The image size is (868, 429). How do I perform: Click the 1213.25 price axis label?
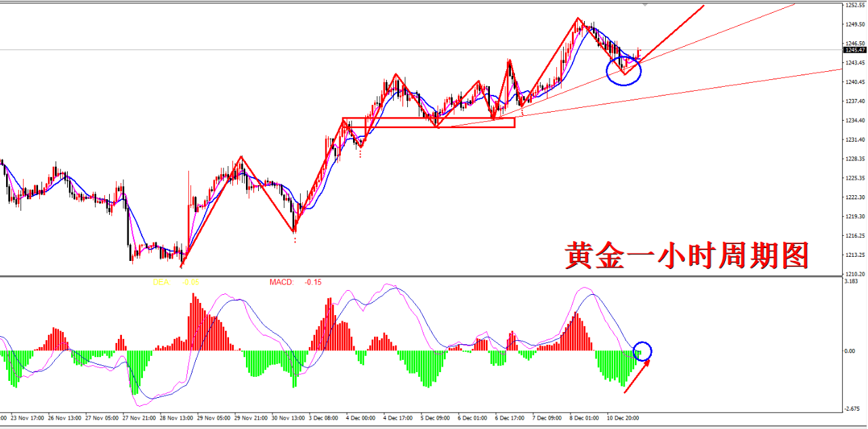coord(855,255)
